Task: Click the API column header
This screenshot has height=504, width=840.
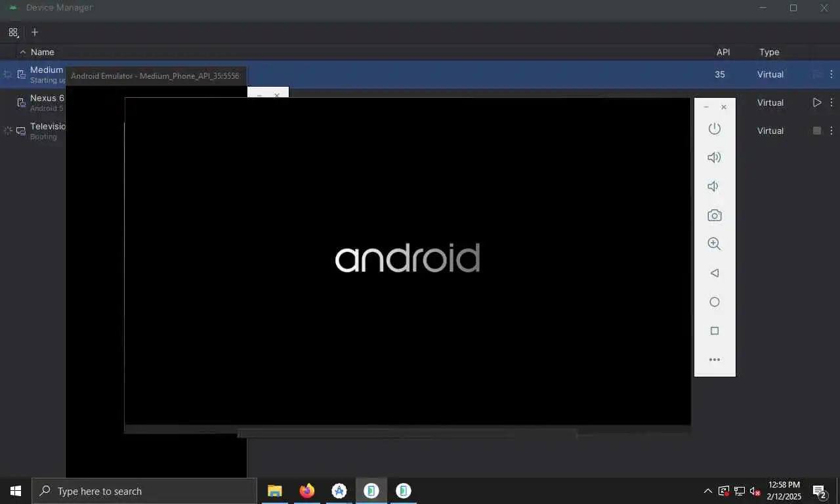Action: coord(723,52)
